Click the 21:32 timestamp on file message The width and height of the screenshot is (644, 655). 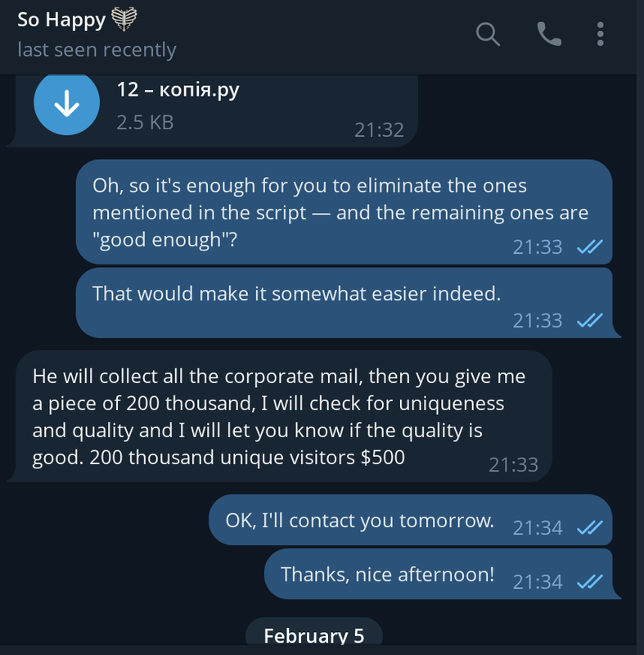coord(379,129)
